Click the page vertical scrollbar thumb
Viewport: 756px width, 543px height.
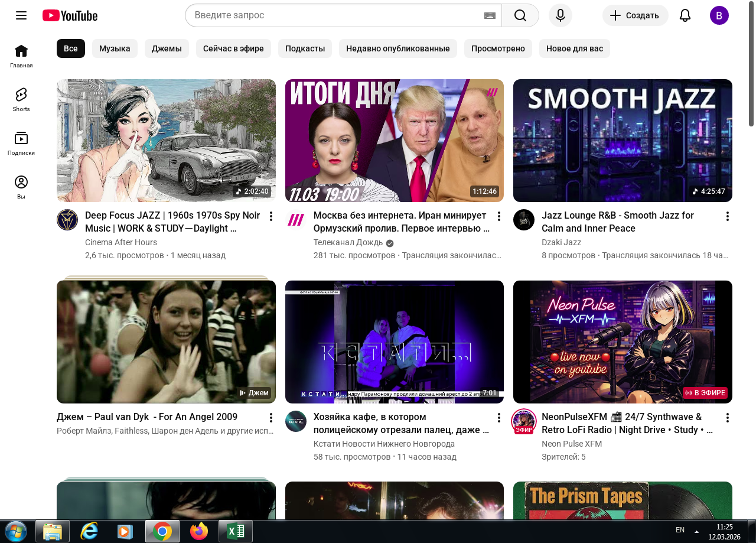pos(752,64)
